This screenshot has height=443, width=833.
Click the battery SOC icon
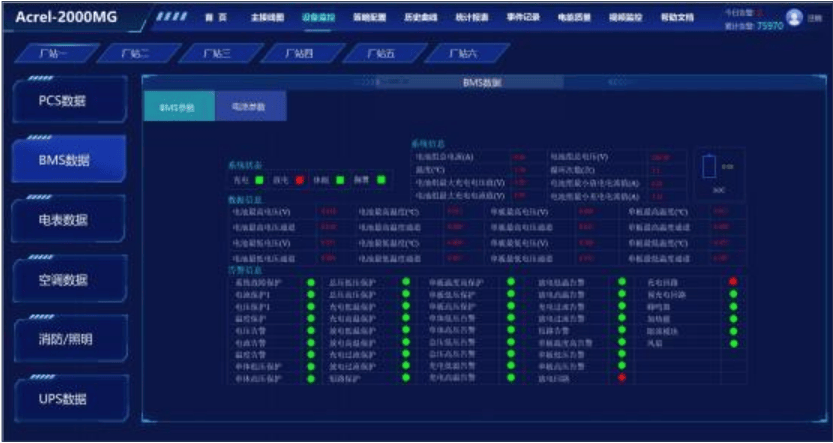[x=710, y=166]
